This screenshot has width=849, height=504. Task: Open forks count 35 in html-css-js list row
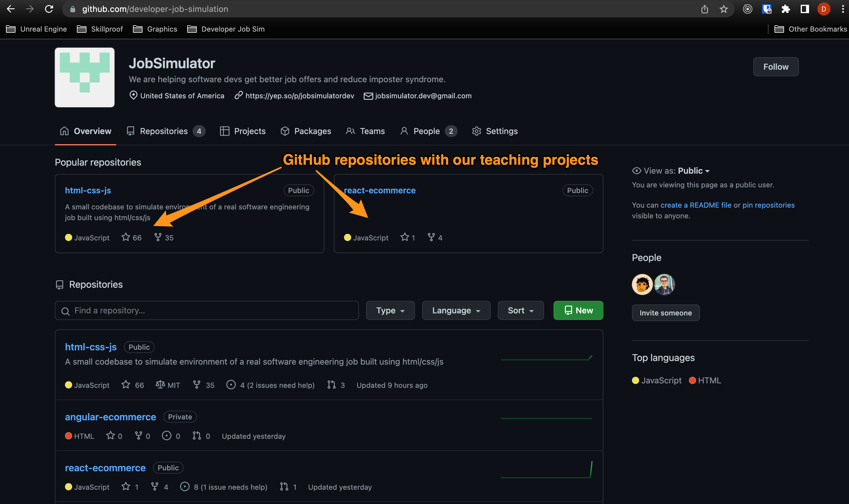204,385
